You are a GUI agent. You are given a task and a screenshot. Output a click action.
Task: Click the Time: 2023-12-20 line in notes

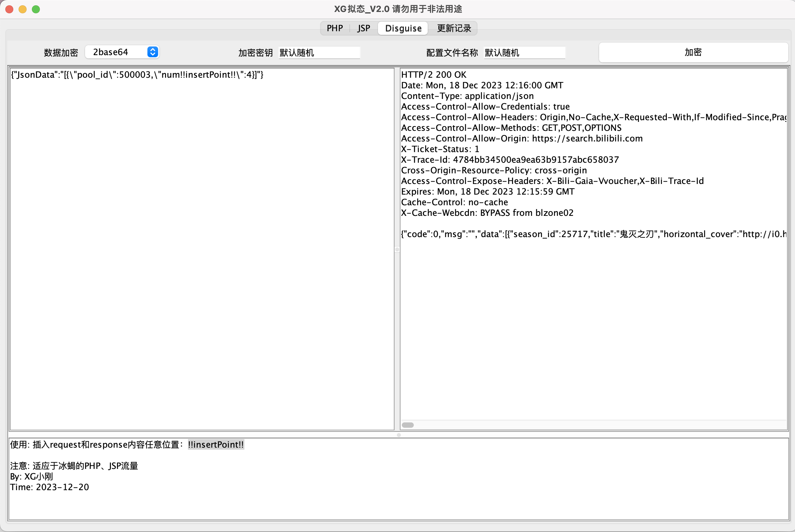[x=49, y=487]
